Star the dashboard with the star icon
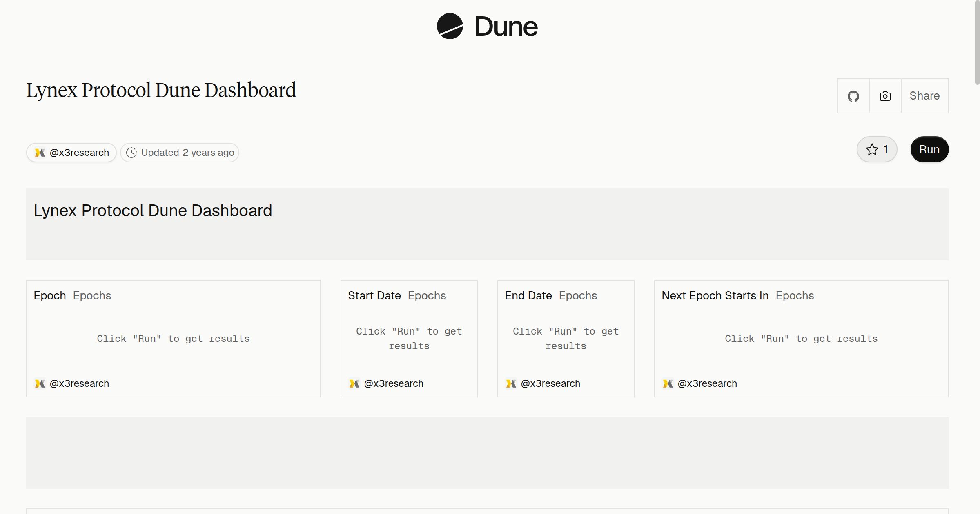The width and height of the screenshot is (980, 514). coord(872,150)
